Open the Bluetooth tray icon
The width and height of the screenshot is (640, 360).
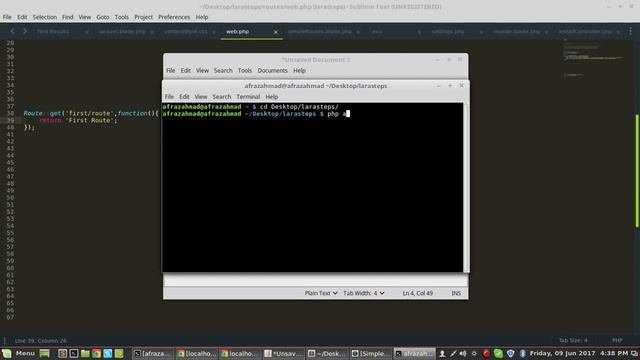[522, 353]
